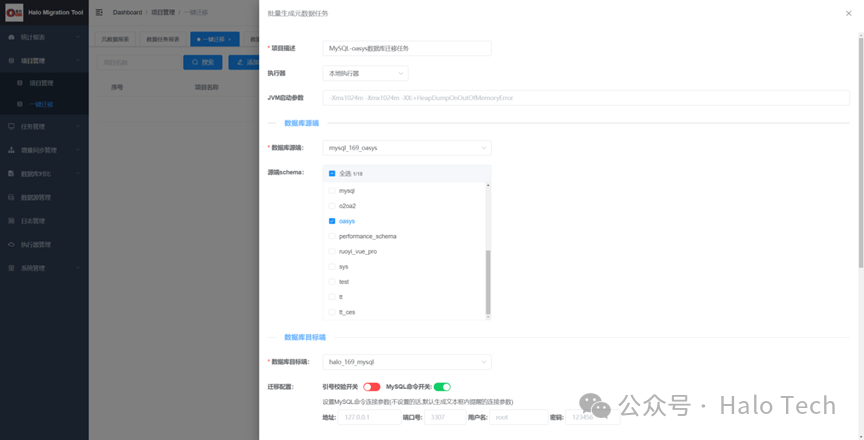
Task: Expand the 系统管理 sidebar chevron
Action: 78,268
